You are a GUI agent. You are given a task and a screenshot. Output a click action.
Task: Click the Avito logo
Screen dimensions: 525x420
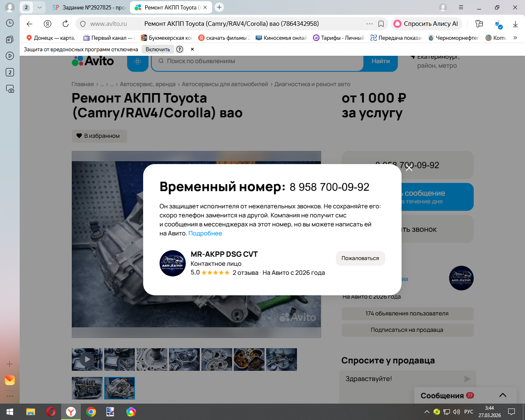point(93,61)
